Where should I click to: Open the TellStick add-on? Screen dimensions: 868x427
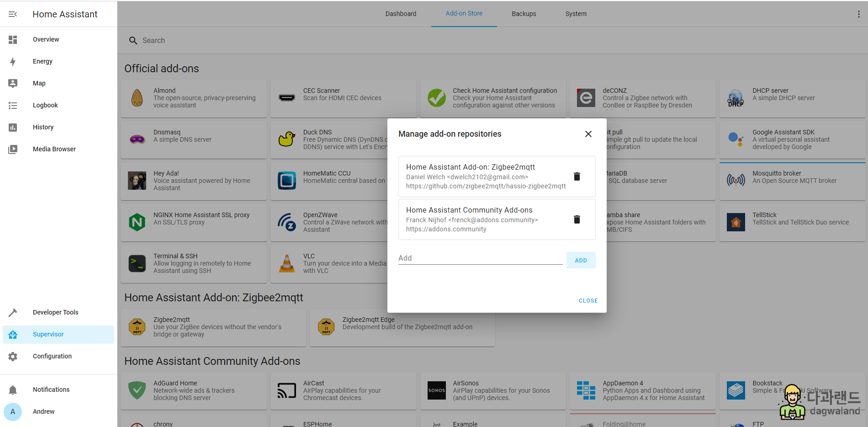tap(793, 223)
